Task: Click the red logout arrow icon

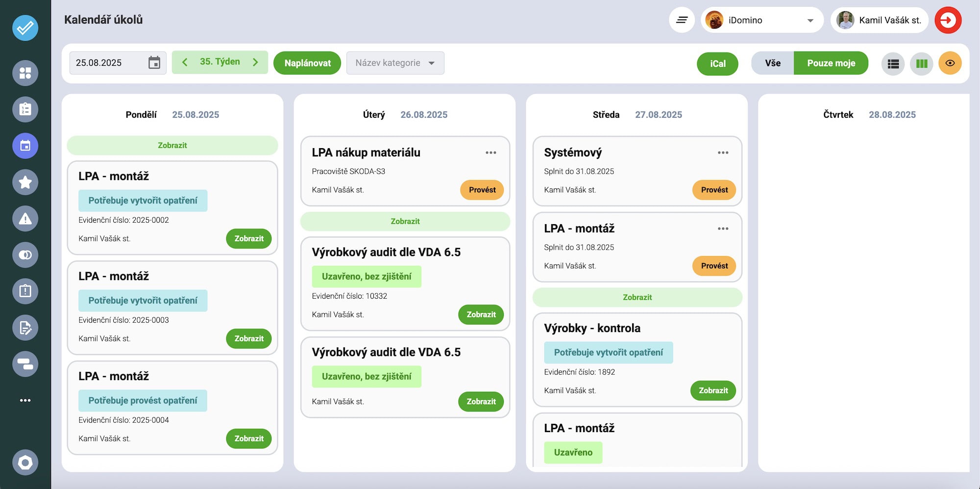Action: click(948, 20)
